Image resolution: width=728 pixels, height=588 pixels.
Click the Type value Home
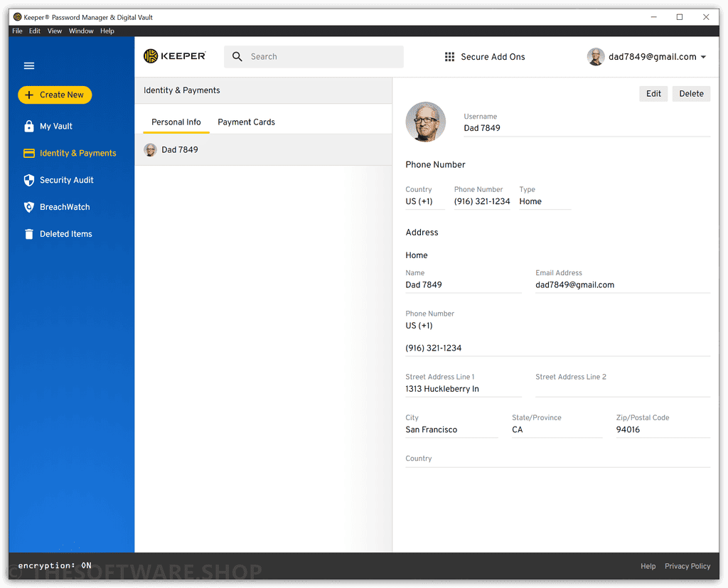pyautogui.click(x=530, y=202)
